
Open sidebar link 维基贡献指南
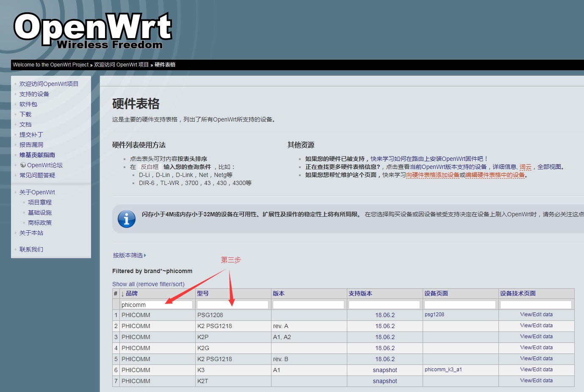pyautogui.click(x=37, y=155)
